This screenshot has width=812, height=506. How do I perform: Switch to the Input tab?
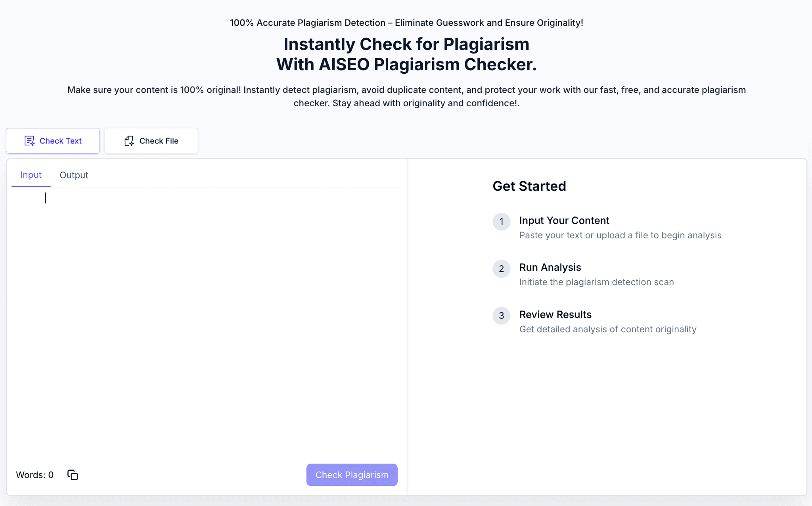[x=31, y=174]
